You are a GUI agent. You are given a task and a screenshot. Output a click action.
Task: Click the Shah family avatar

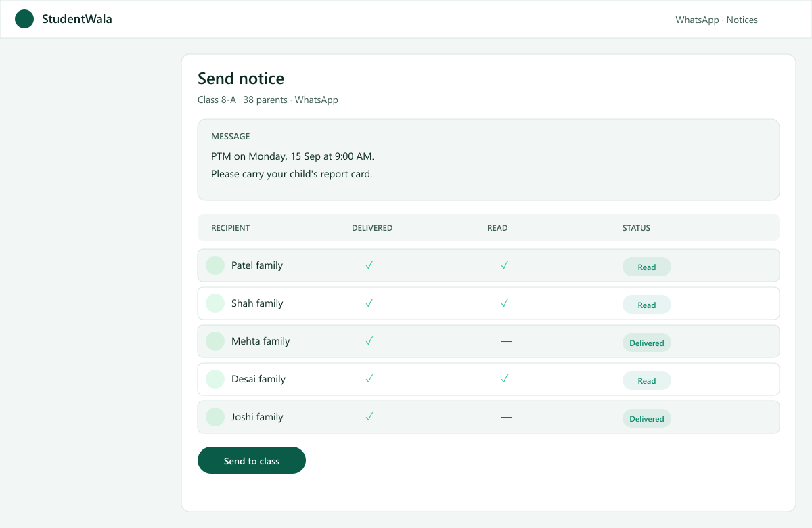[x=215, y=303]
